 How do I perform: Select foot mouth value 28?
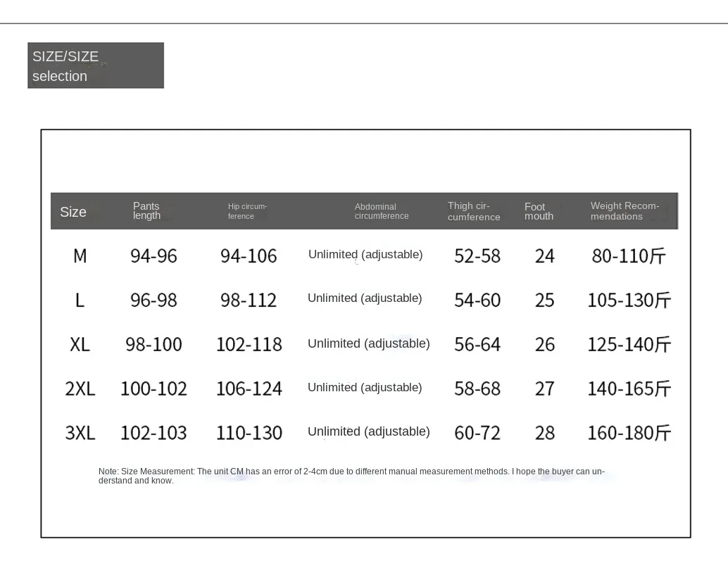(545, 433)
